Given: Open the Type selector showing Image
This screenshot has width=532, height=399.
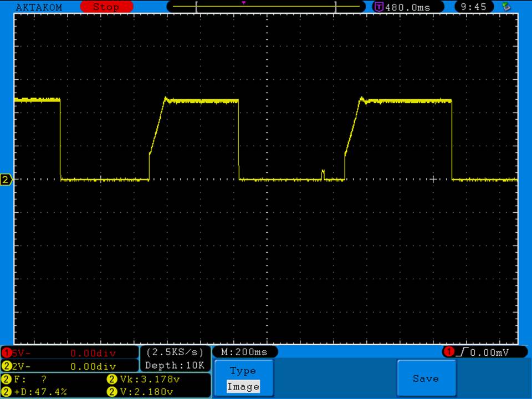Looking at the screenshot, I should click(243, 379).
